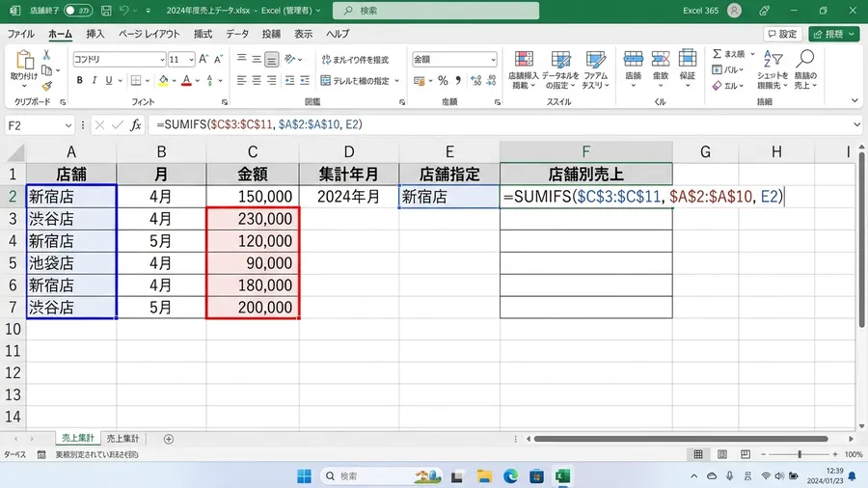This screenshot has height=488, width=868.
Task: Activate the Format Painter brush
Action: tap(47, 86)
